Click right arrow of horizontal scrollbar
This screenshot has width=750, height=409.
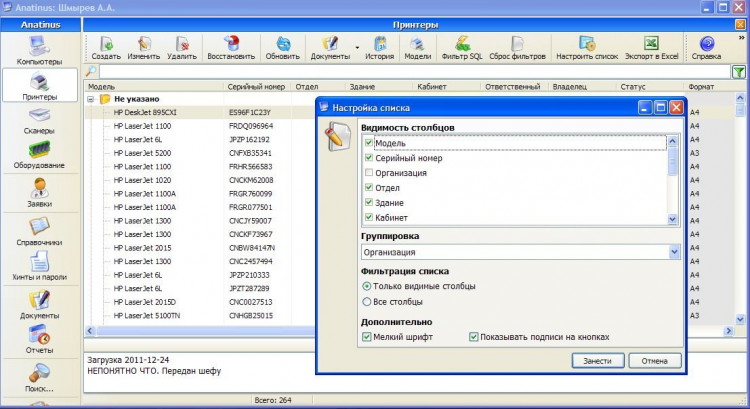click(729, 331)
